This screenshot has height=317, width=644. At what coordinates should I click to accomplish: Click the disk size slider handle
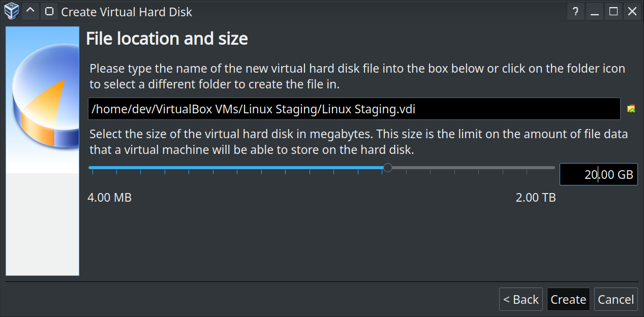pyautogui.click(x=387, y=167)
